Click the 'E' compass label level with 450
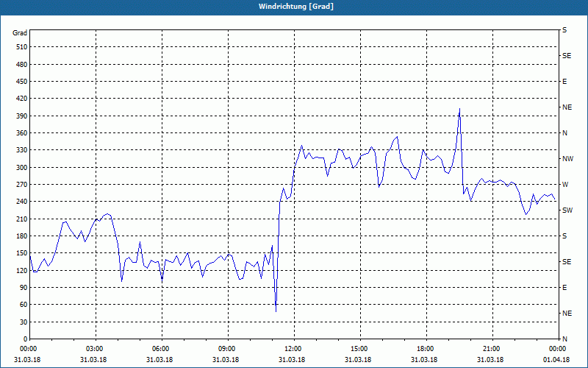Screen dimensions: 588x368 click(x=564, y=82)
